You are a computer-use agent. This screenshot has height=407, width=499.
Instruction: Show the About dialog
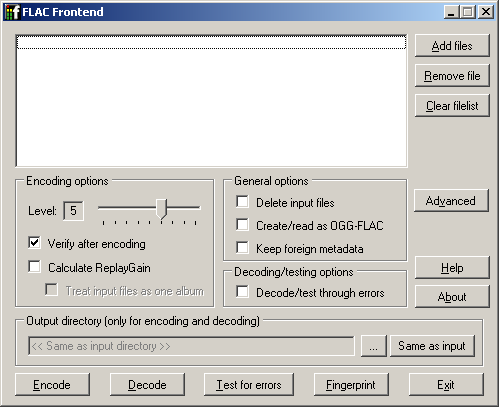tap(452, 296)
